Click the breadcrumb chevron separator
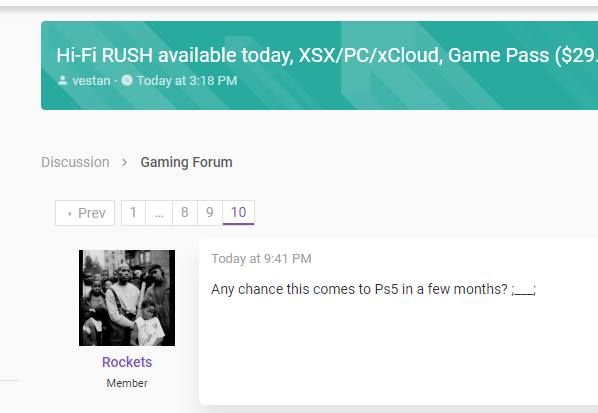This screenshot has width=598, height=413. tap(124, 163)
